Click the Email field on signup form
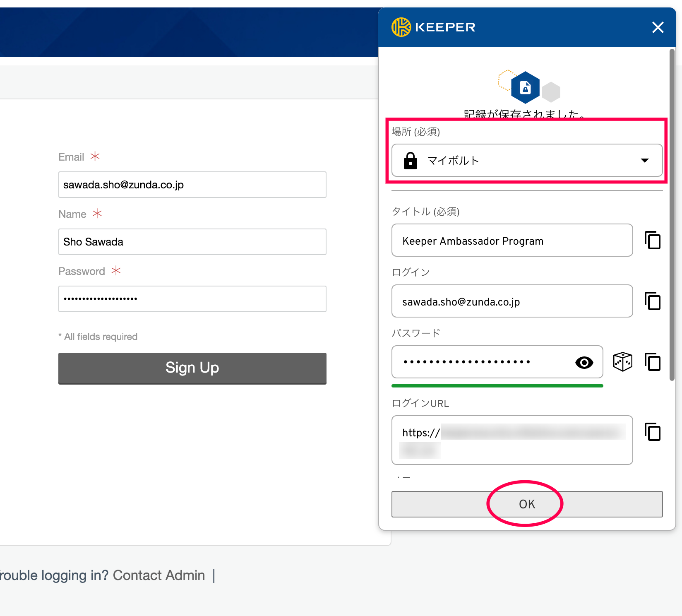 point(192,185)
